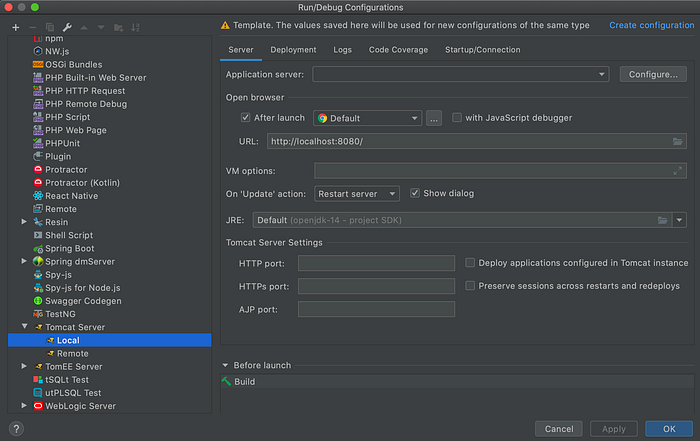Click the help question mark button
Image resolution: width=700 pixels, height=441 pixels.
16,429
